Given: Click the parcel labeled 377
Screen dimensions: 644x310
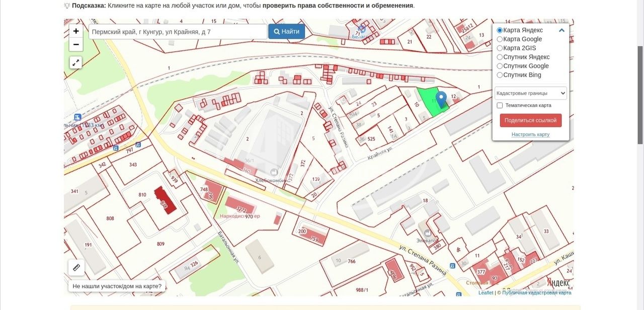Looking at the screenshot, I should [x=481, y=272].
